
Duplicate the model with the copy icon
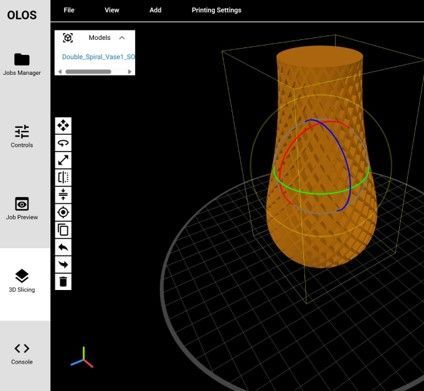click(x=63, y=230)
